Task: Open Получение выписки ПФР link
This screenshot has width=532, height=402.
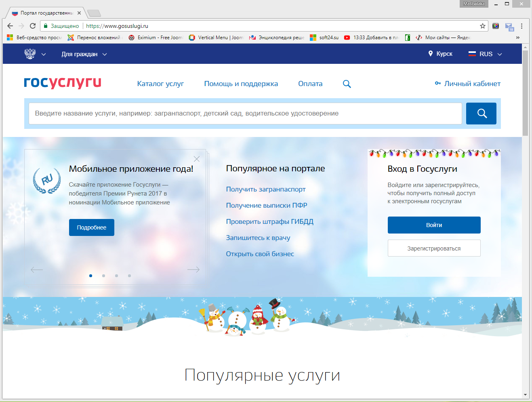Action: pyautogui.click(x=267, y=205)
